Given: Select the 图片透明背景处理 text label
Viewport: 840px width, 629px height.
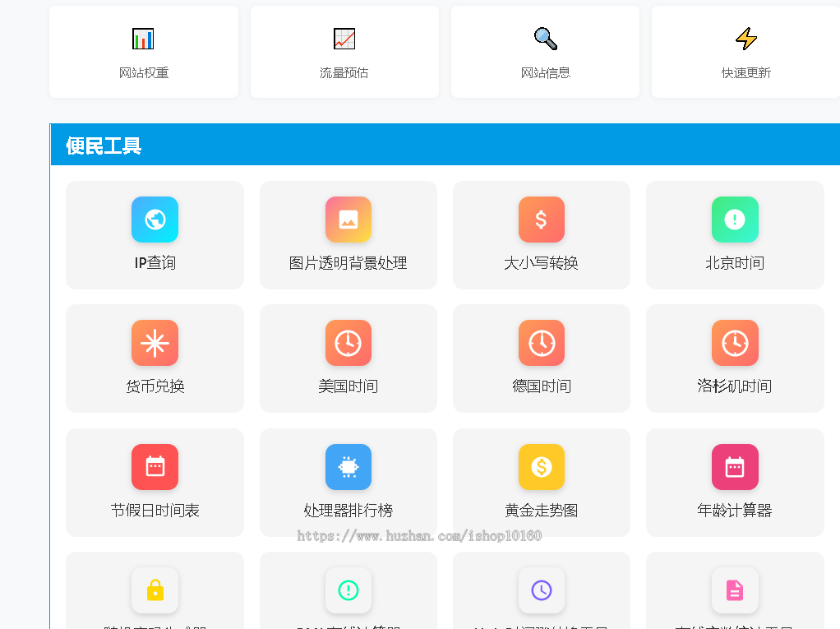Looking at the screenshot, I should pos(348,262).
